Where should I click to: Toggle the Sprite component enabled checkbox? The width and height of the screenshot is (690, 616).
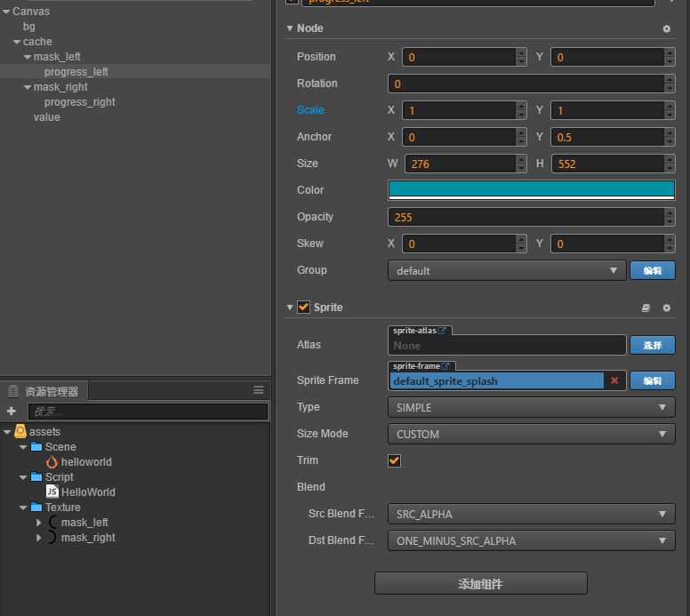click(x=303, y=308)
